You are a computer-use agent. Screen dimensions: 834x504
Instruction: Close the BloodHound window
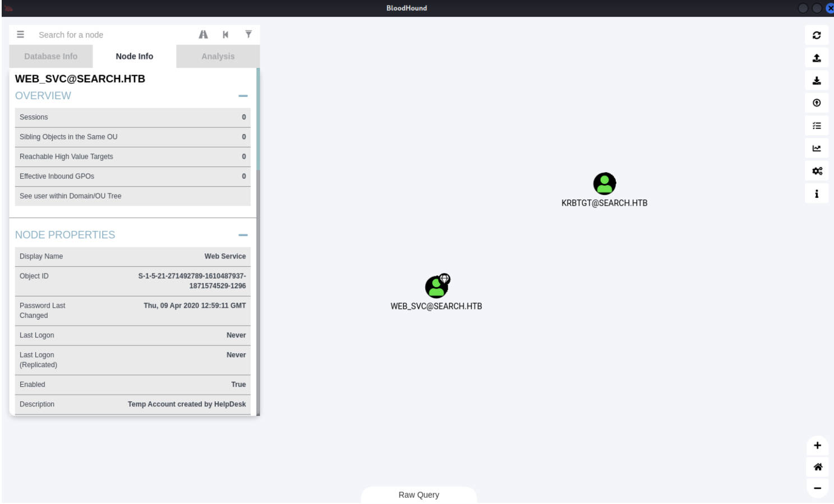point(830,8)
